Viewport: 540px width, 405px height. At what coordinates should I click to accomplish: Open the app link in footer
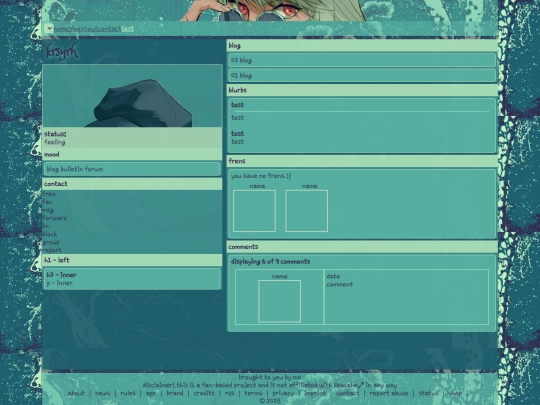pos(151,393)
